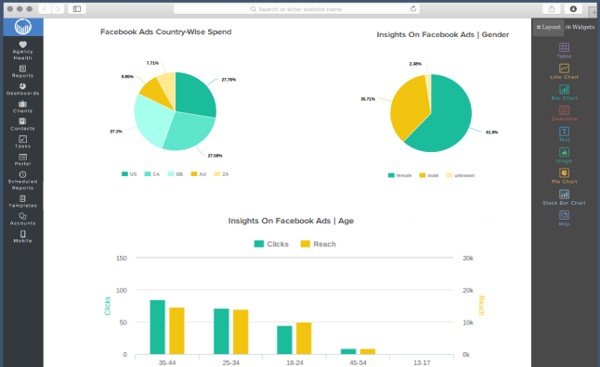
Task: Open the Clients section
Action: 23,107
